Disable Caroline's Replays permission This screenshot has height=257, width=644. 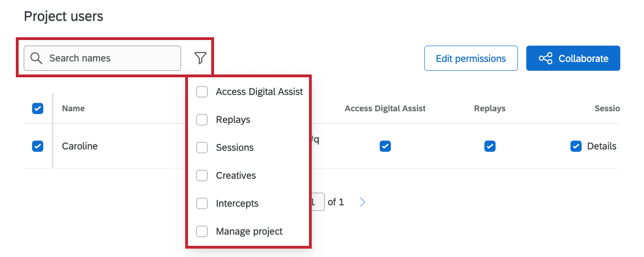(x=490, y=146)
